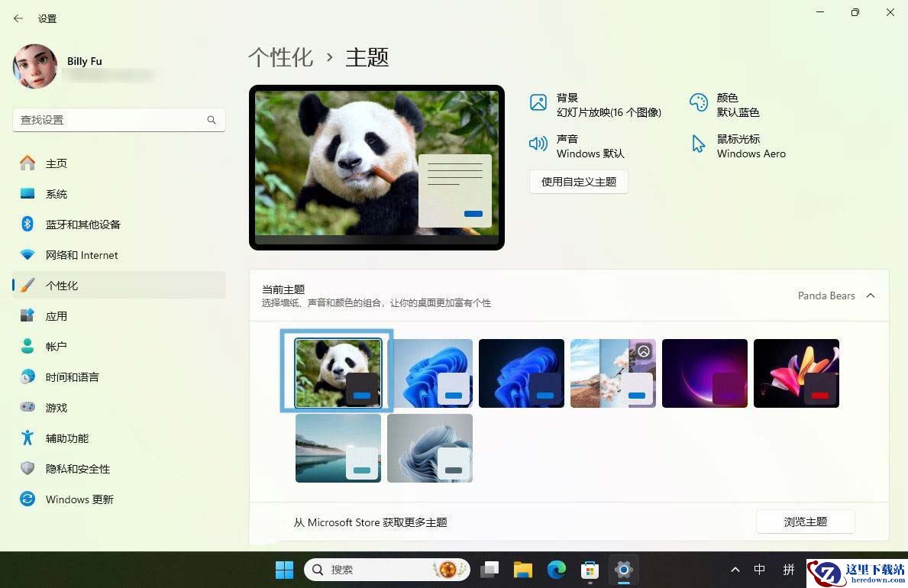Click the Settings gear on the taskbar

point(624,570)
